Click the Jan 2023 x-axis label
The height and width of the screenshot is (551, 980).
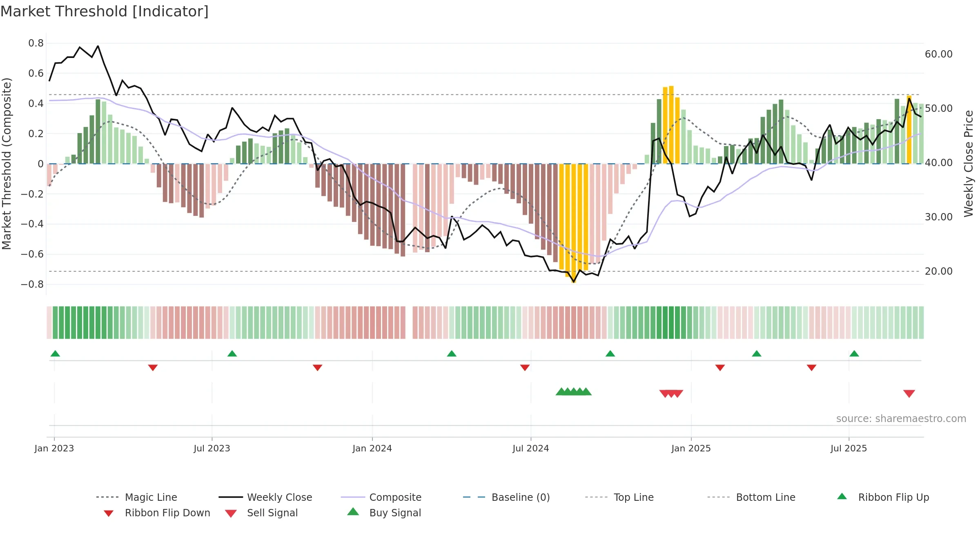tap(54, 448)
